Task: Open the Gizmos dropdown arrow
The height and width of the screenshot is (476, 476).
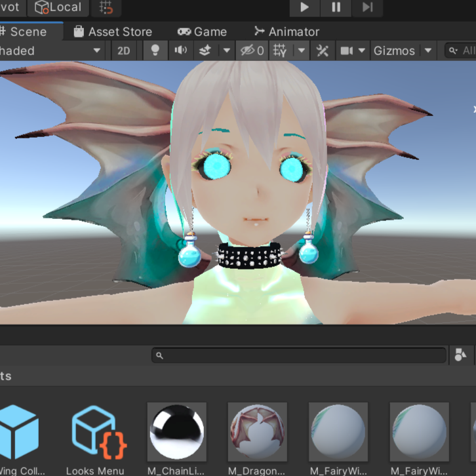Action: (428, 50)
